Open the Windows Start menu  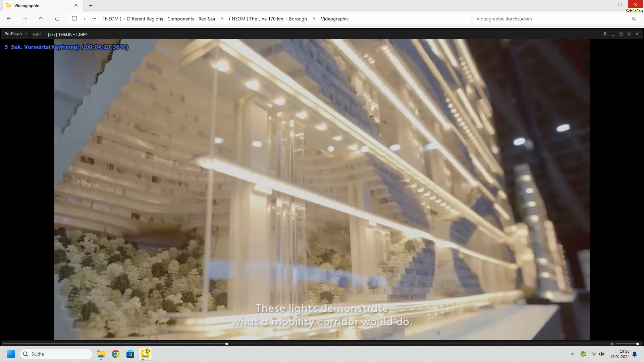click(11, 354)
